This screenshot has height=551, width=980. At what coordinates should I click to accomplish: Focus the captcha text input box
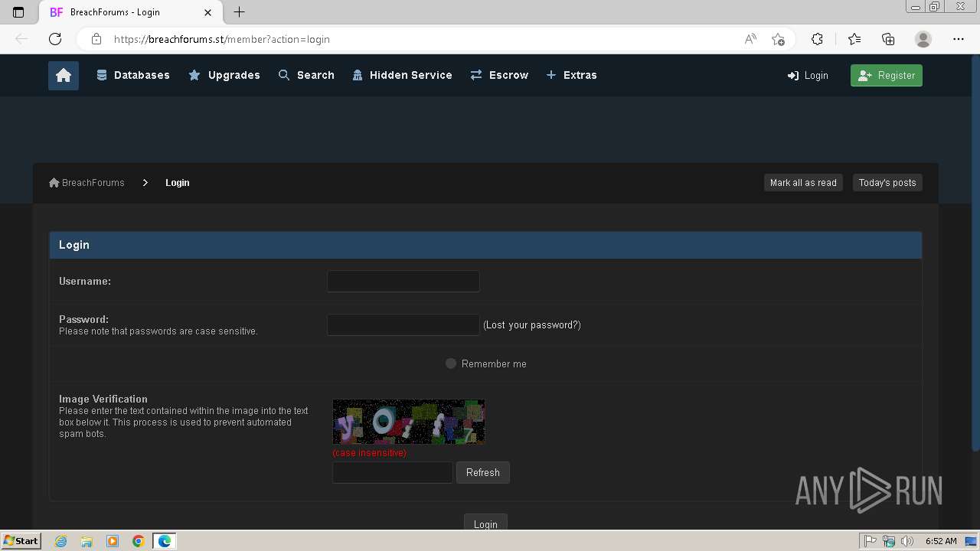[393, 472]
